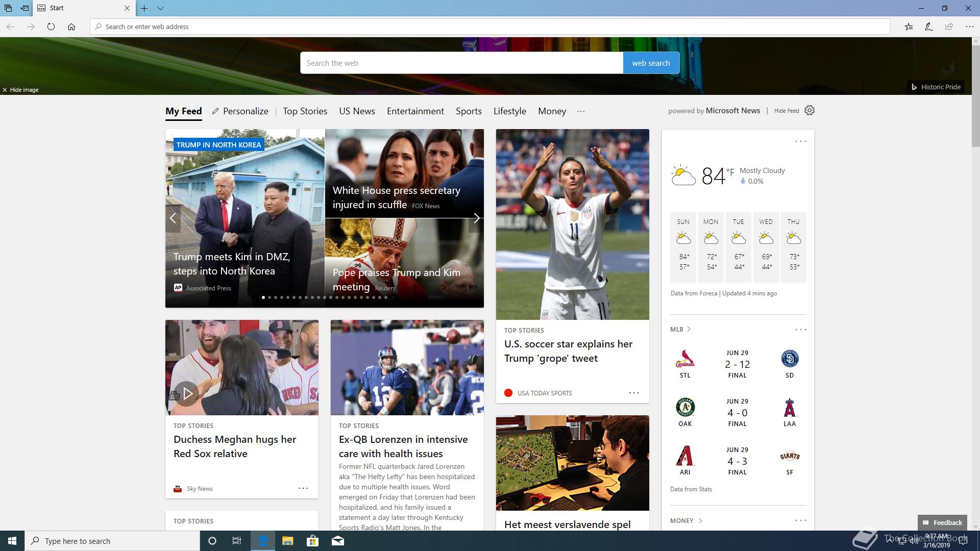Click the page vertical scrollbar thumb

coord(975,97)
